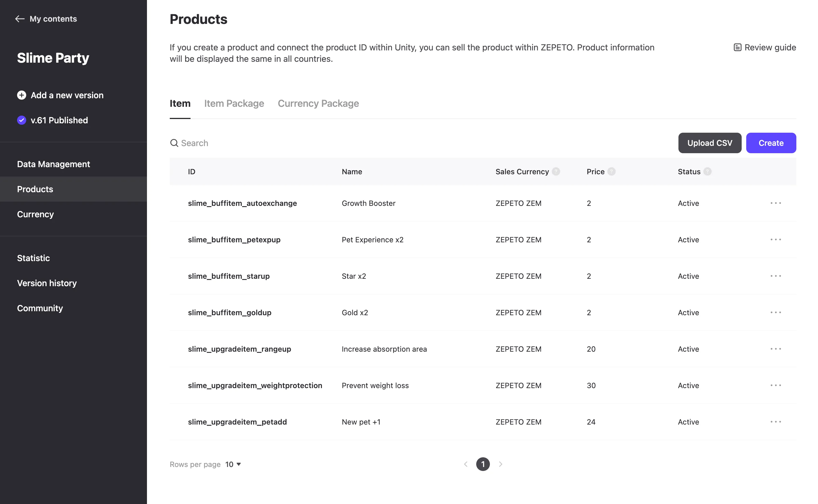818x504 pixels.
Task: Click the Price column help icon
Action: (x=611, y=171)
